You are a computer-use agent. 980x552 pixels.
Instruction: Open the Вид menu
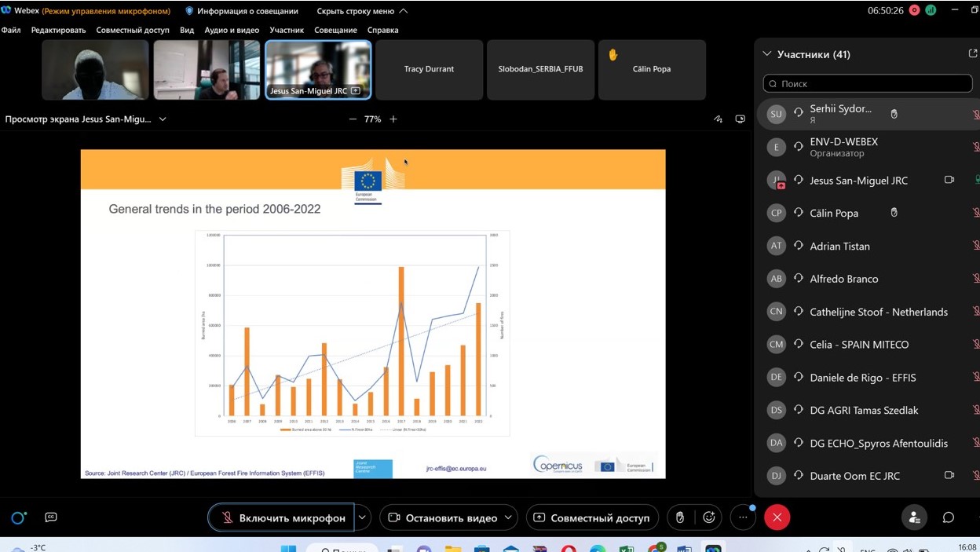point(187,30)
